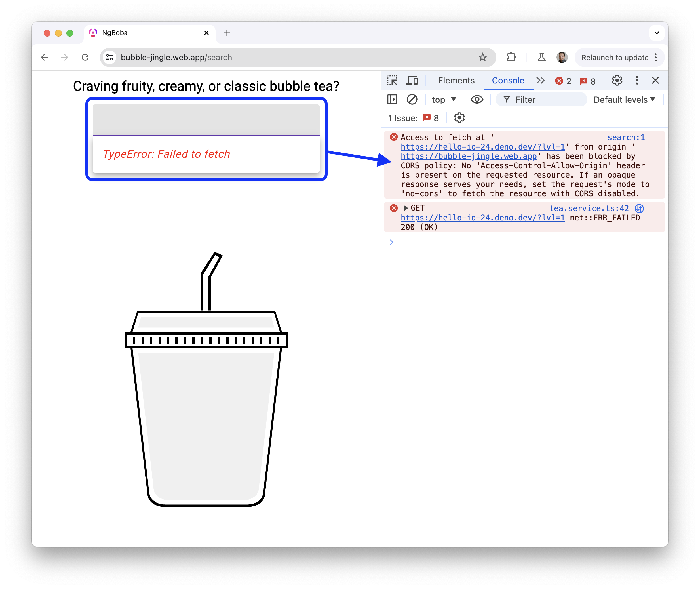
Task: Switch to Console panel tab
Action: click(507, 81)
